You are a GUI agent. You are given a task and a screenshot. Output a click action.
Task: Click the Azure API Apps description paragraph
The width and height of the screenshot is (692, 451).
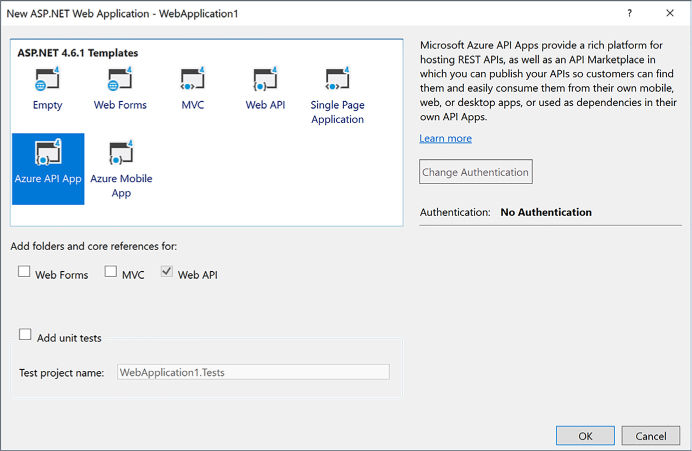click(548, 81)
